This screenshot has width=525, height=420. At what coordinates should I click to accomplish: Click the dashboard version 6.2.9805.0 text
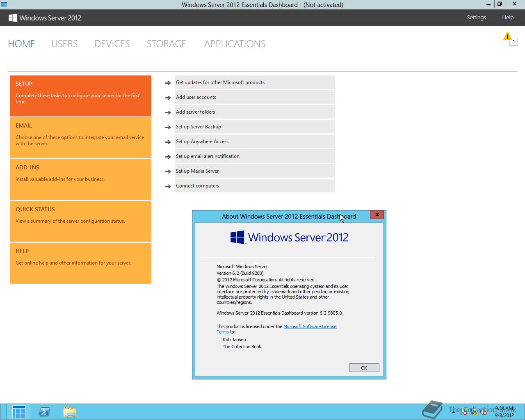pyautogui.click(x=279, y=313)
